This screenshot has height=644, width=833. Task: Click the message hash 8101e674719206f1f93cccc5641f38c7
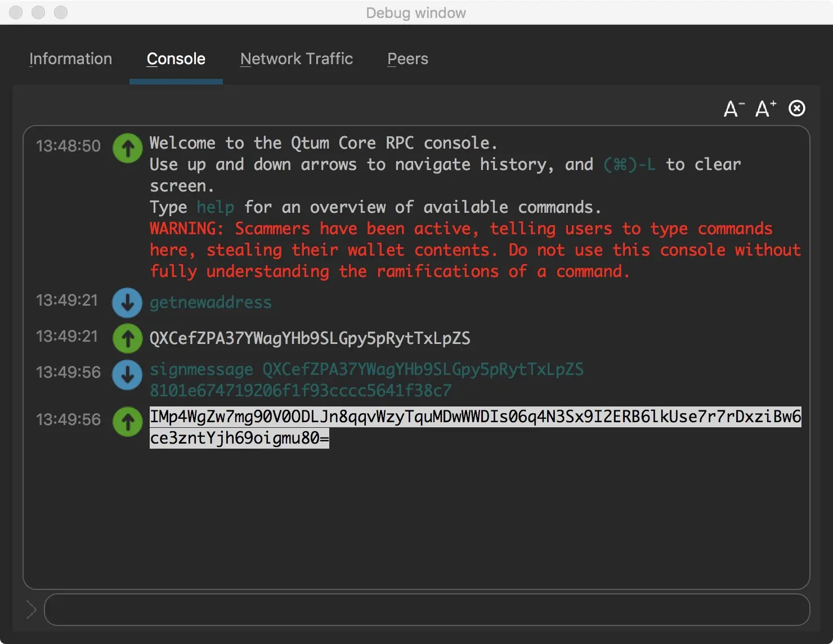[301, 391]
